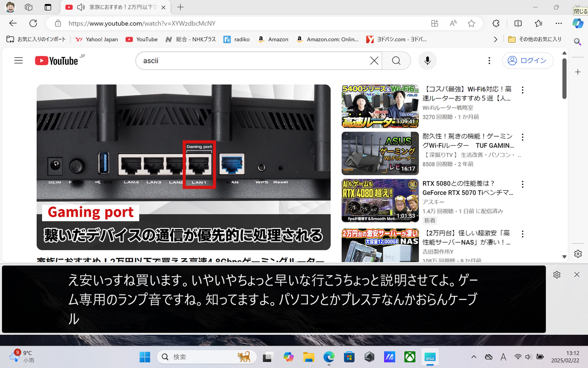Open YouTube settings three-dot menu

click(x=489, y=61)
